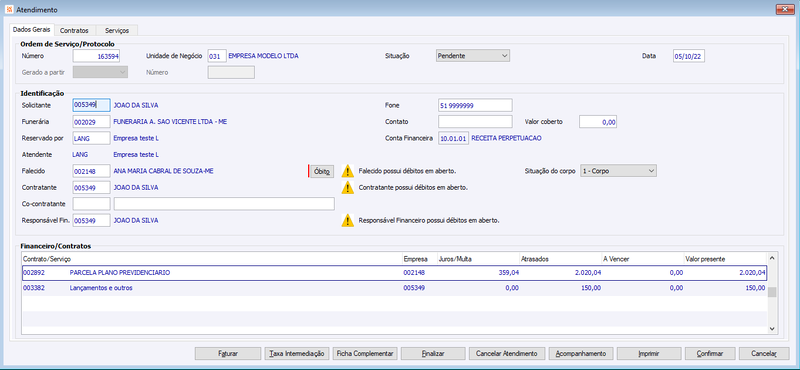Screen dimensions: 800x370
Task: Switch to the Serviços tab
Action: (117, 31)
